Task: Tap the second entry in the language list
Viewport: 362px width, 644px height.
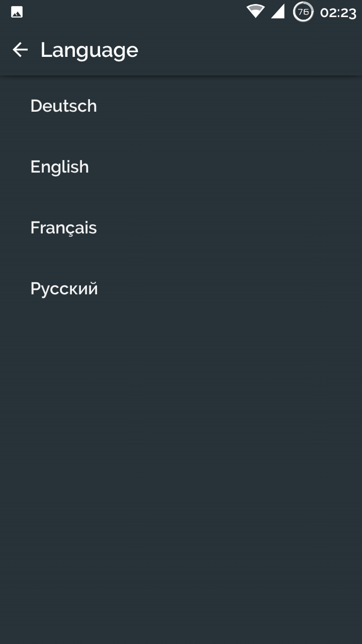Action: click(x=181, y=167)
